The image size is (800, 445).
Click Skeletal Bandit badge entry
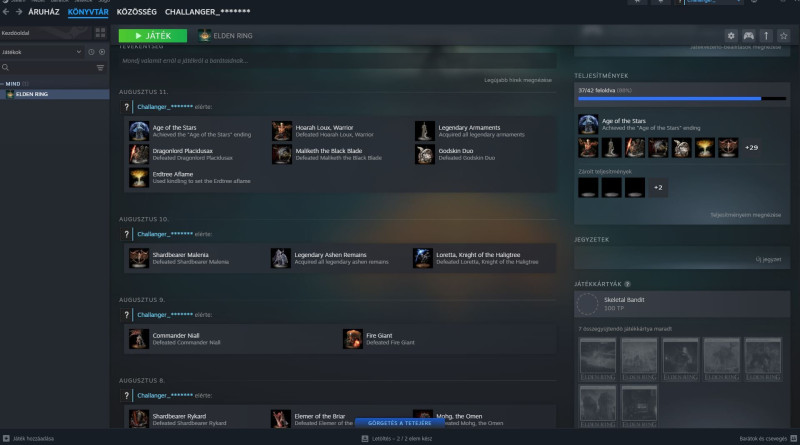(682, 304)
